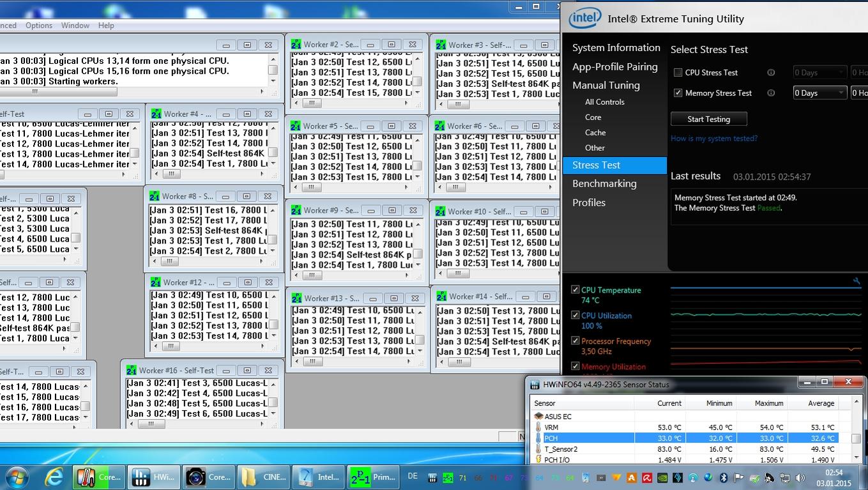The height and width of the screenshot is (490, 868).
Task: Click the HWiNFO vertical scrollbar thumb
Action: point(857,438)
